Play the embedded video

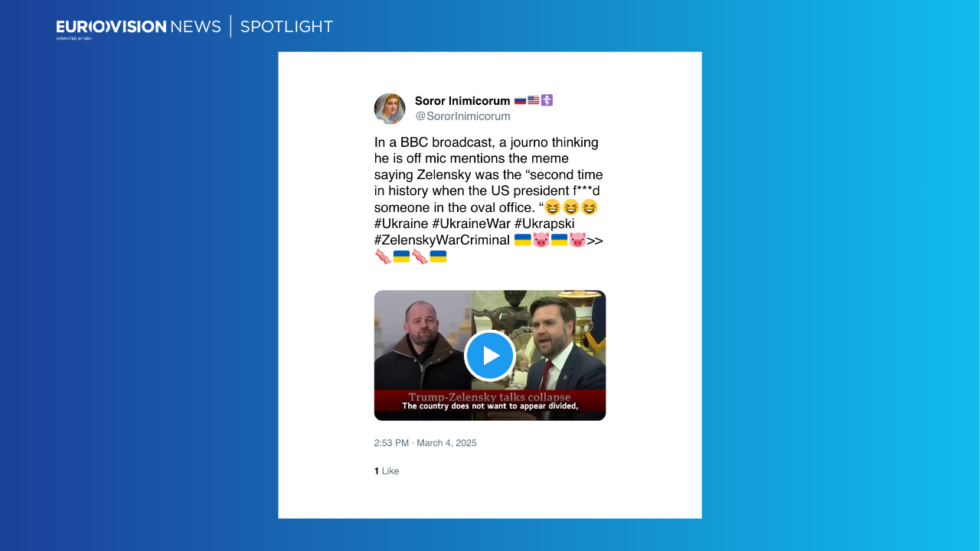click(x=490, y=356)
